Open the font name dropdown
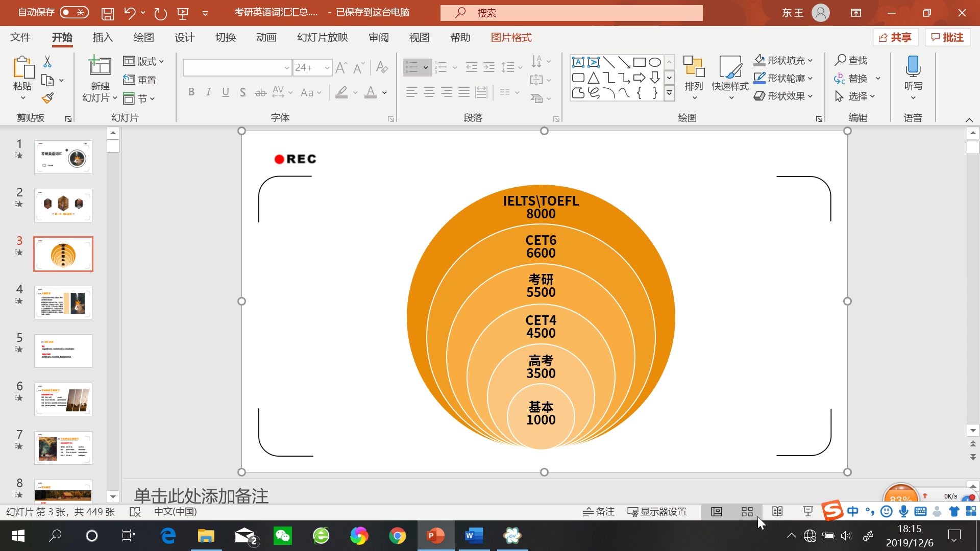 (x=286, y=67)
